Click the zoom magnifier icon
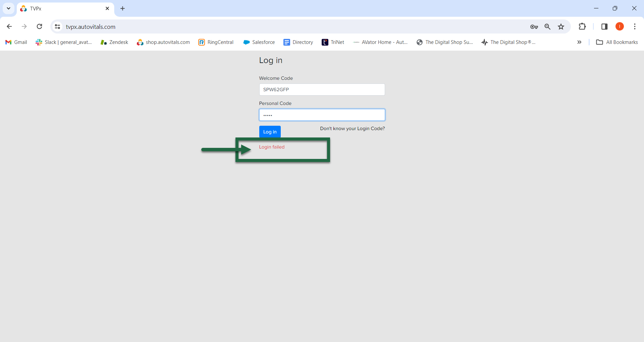644x342 pixels. click(x=547, y=26)
